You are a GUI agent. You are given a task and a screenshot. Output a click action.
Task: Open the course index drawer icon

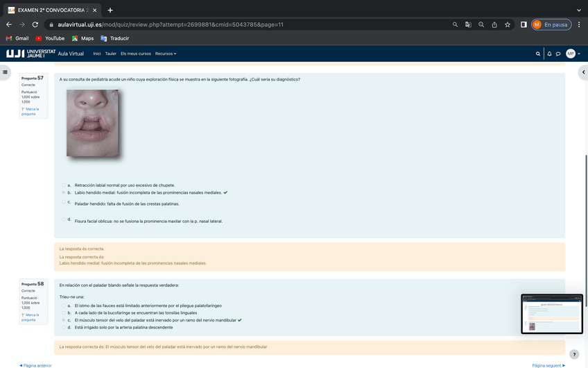pos(6,72)
